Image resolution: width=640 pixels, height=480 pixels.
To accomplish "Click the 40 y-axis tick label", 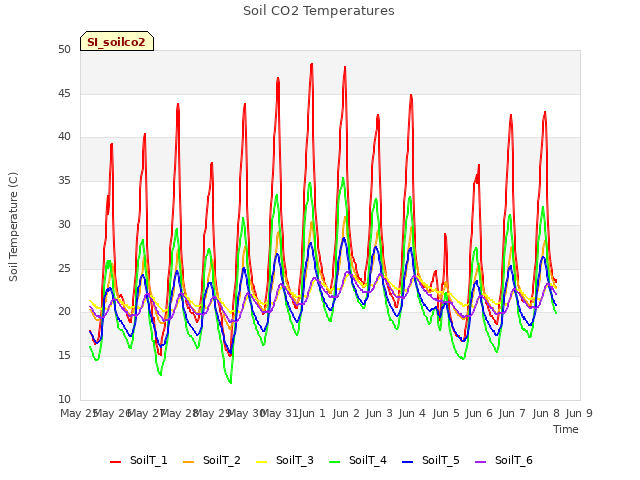I will click(x=64, y=137).
